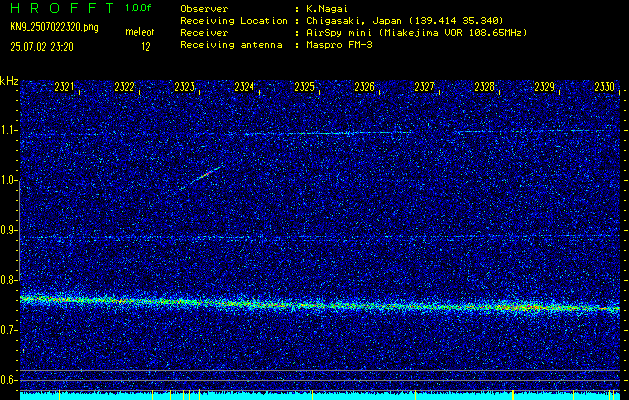The width and height of the screenshot is (629, 400).
Task: Click the 2328 time label
Action: (484, 87)
